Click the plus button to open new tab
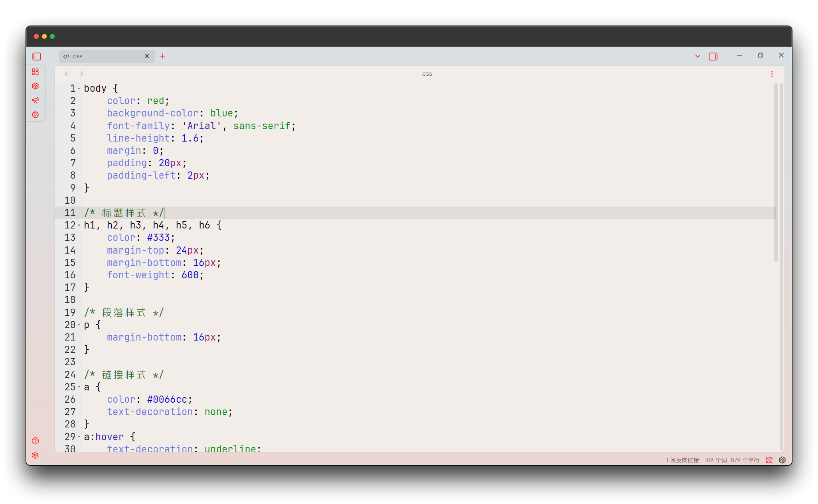This screenshot has width=818, height=504. pyautogui.click(x=162, y=56)
